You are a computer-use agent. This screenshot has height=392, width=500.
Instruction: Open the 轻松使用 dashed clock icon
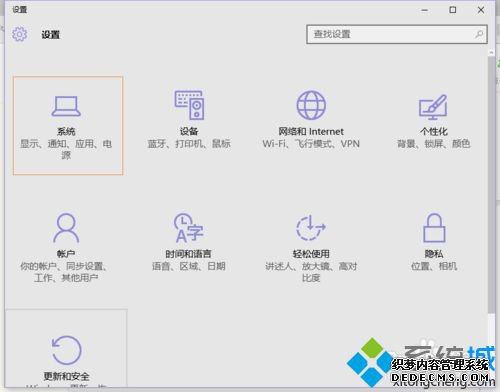[x=311, y=228]
